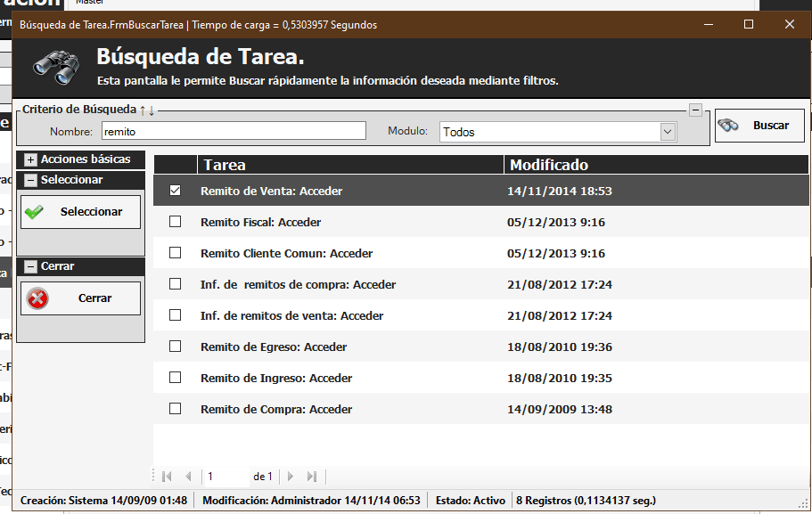Go to the first page of results

[x=166, y=477]
